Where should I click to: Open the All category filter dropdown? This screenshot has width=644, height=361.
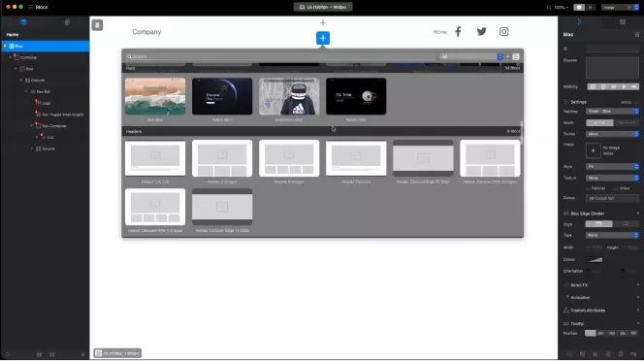tap(471, 56)
